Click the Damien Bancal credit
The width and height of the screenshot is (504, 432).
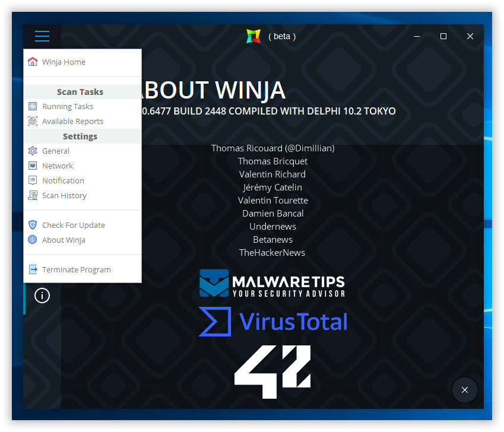point(273,213)
